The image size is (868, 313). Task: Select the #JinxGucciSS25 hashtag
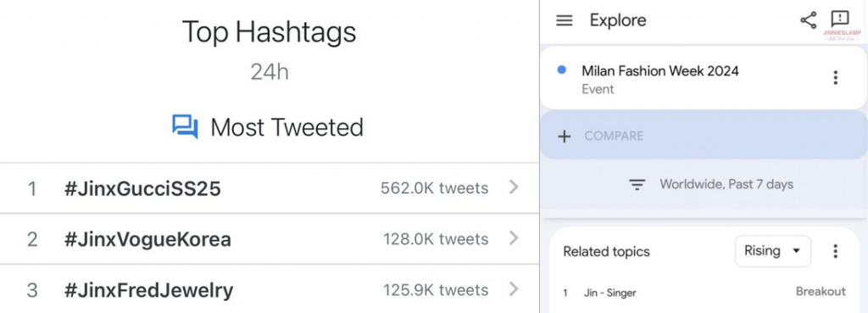142,189
